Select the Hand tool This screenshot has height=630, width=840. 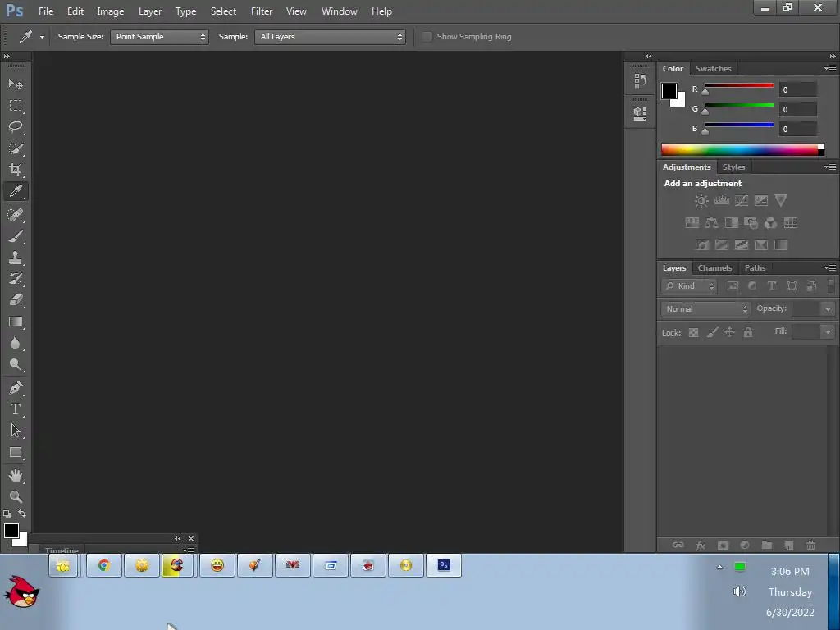click(x=16, y=476)
